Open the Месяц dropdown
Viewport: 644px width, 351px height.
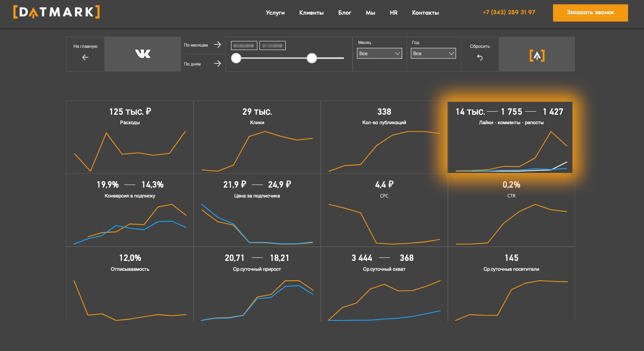pyautogui.click(x=379, y=53)
